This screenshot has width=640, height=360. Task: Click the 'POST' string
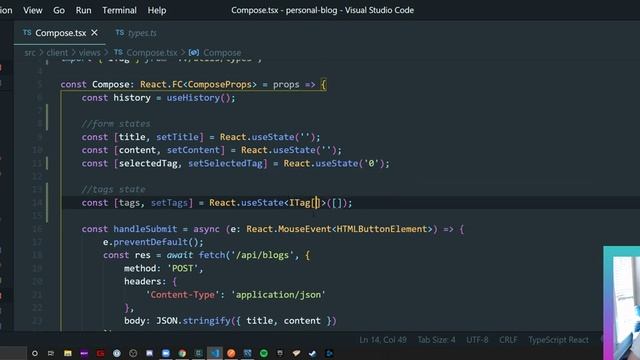click(182, 268)
